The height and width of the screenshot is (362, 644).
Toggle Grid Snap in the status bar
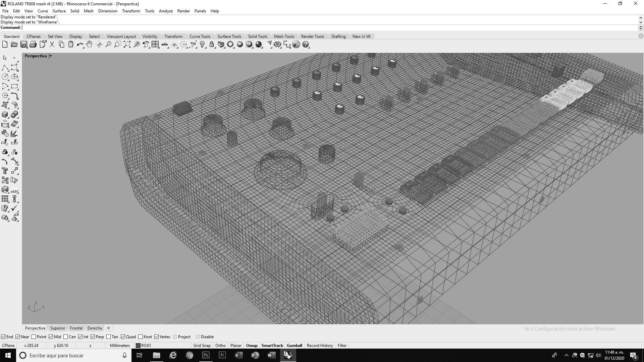tap(202, 346)
